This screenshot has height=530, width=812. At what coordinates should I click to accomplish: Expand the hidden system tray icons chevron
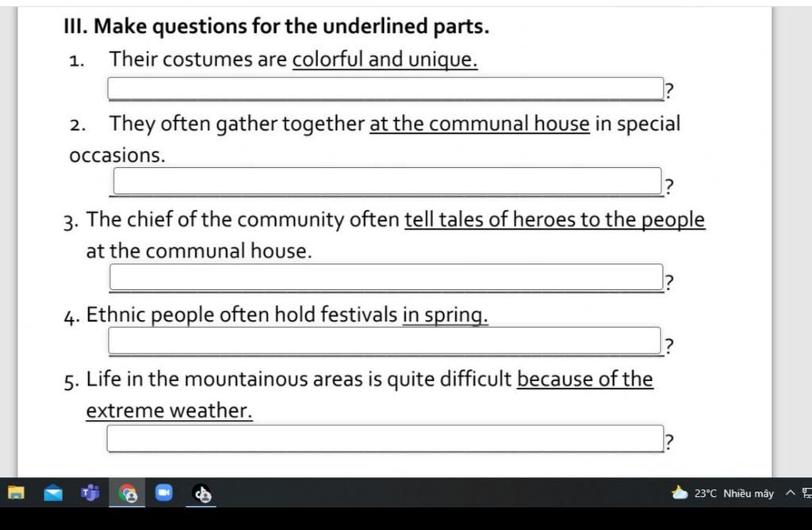point(790,493)
